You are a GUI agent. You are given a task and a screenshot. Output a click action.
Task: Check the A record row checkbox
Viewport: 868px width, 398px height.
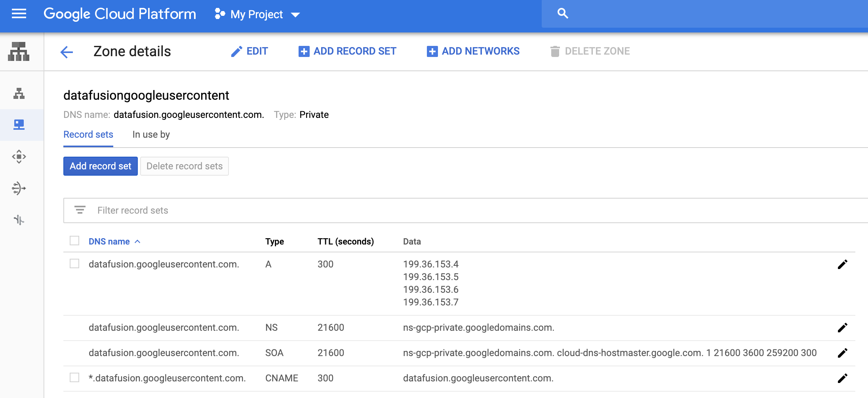coord(74,264)
